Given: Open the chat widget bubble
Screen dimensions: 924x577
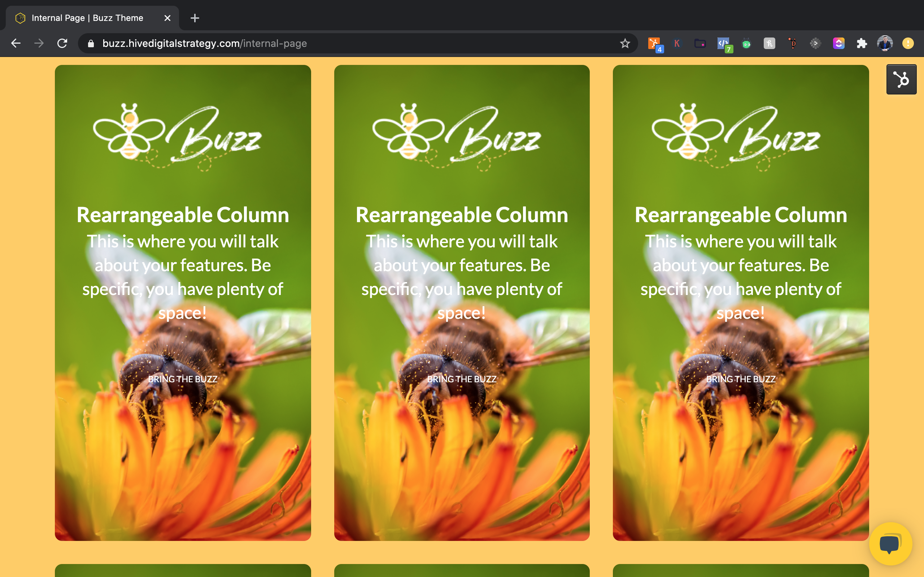Looking at the screenshot, I should (890, 543).
